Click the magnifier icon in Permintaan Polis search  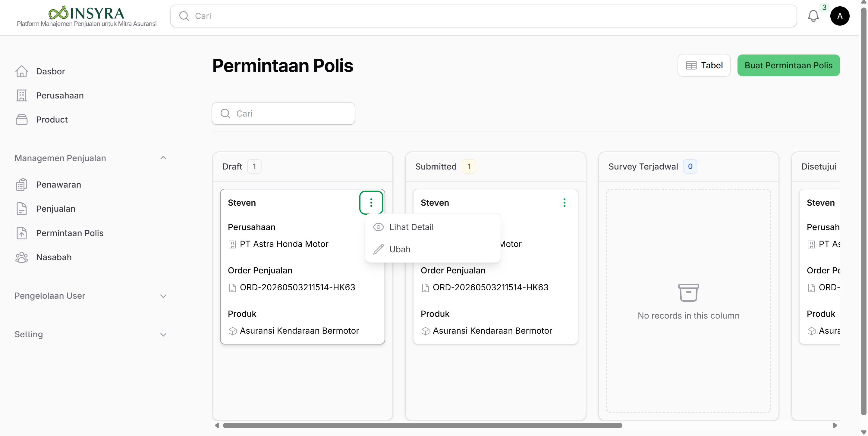point(225,114)
